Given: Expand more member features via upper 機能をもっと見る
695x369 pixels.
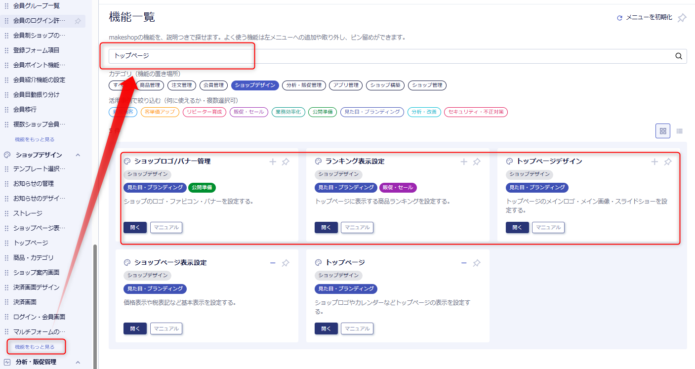Looking at the screenshot, I should point(35,140).
